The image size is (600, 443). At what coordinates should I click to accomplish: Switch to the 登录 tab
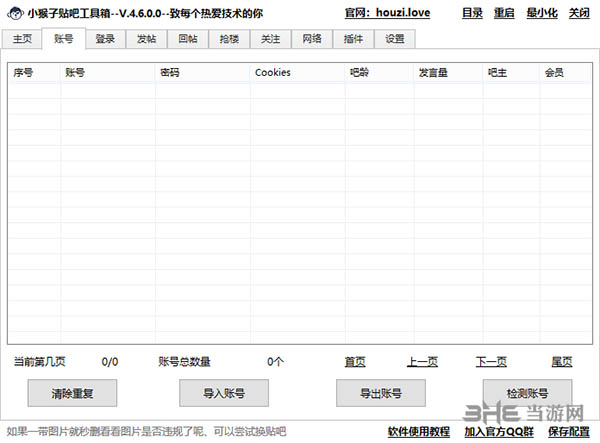[105, 39]
